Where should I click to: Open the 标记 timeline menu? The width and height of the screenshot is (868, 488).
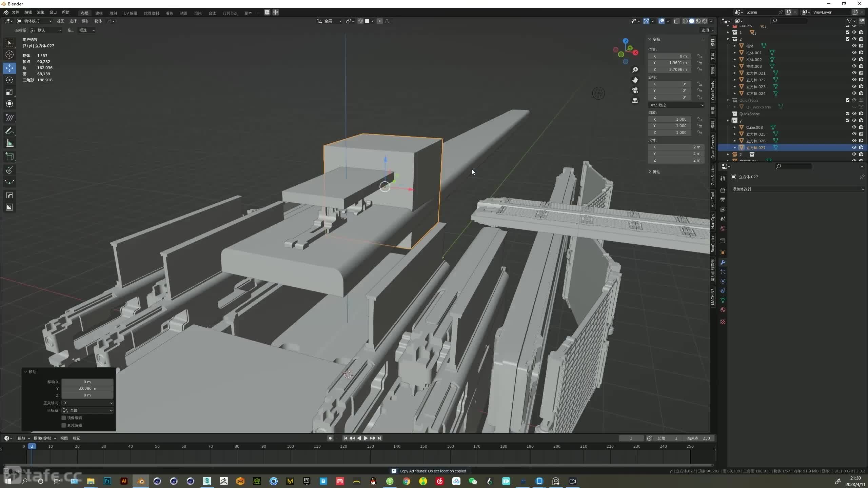coord(77,438)
